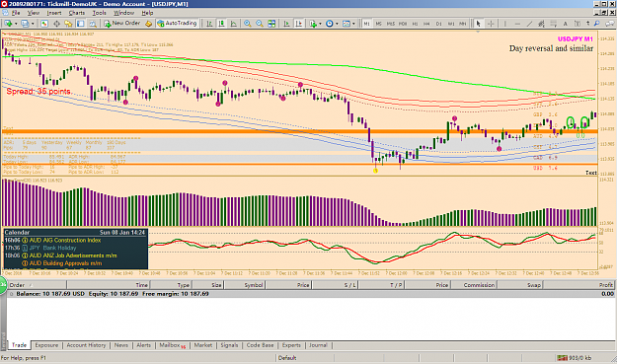Select the Crosshair tool

coord(491,24)
